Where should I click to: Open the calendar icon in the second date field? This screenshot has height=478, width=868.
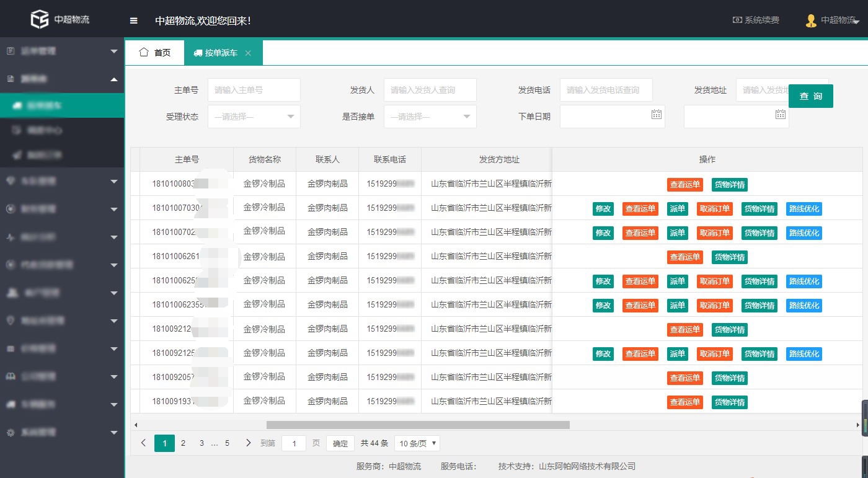(781, 114)
